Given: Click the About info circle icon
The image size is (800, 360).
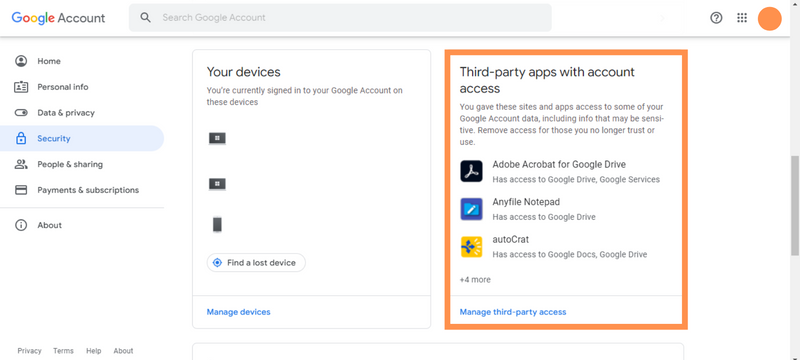Looking at the screenshot, I should [21, 225].
